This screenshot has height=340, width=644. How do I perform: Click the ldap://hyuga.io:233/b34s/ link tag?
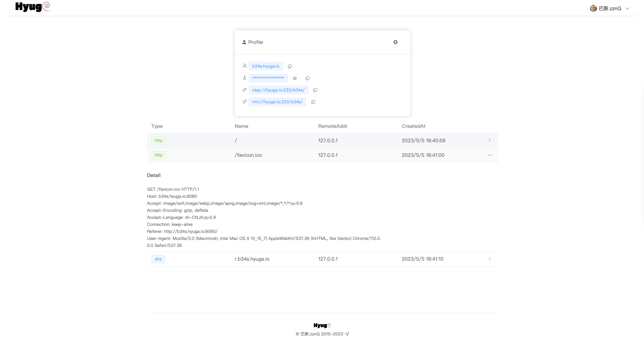click(x=278, y=90)
